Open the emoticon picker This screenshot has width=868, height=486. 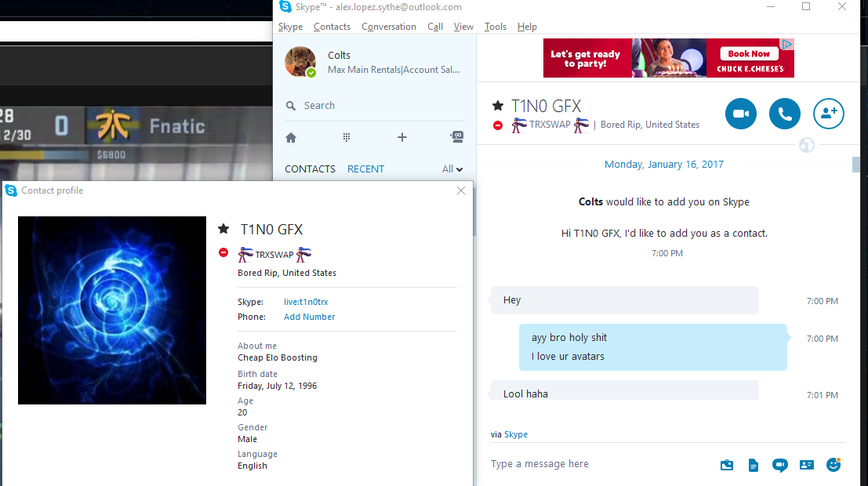833,464
